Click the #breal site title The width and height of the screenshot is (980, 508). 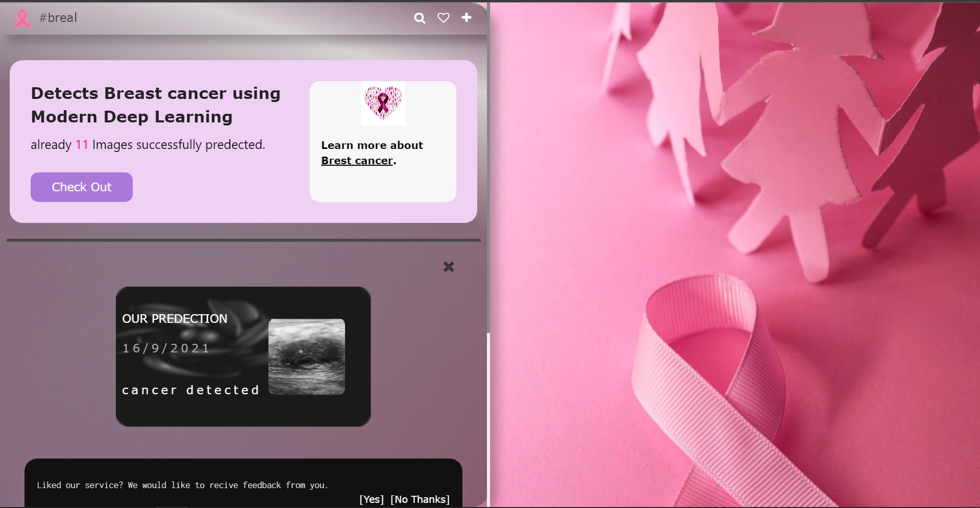[x=59, y=18]
